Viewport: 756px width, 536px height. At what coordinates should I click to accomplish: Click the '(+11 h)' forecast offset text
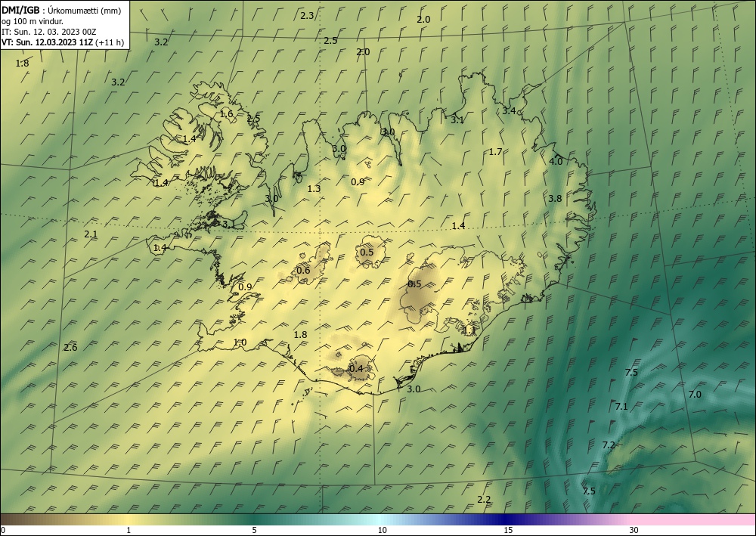110,42
